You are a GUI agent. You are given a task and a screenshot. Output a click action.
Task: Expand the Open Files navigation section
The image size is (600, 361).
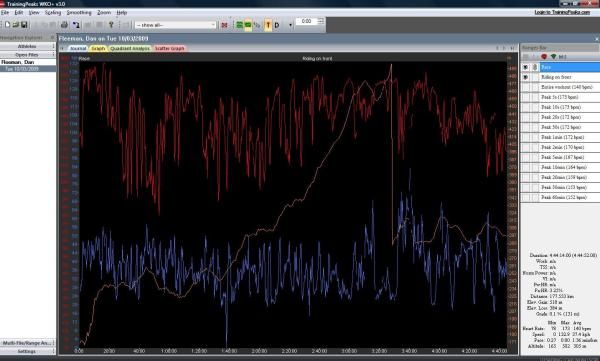pyautogui.click(x=27, y=55)
